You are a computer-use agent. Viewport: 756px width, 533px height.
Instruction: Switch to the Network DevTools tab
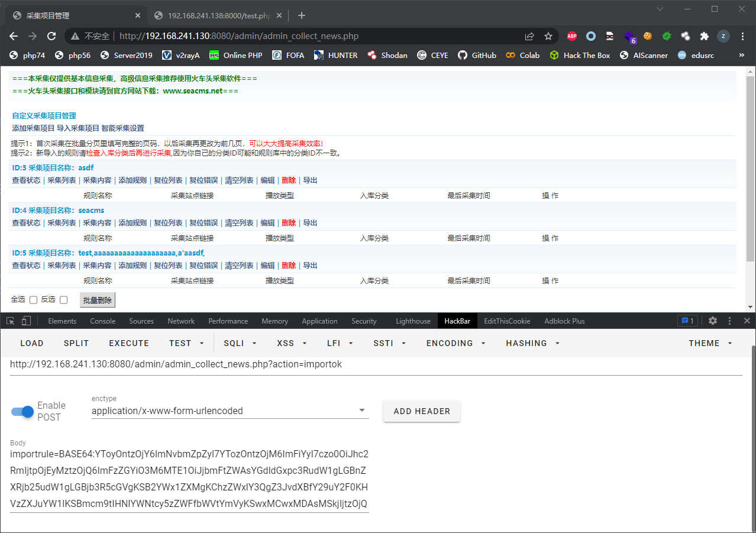(x=181, y=321)
